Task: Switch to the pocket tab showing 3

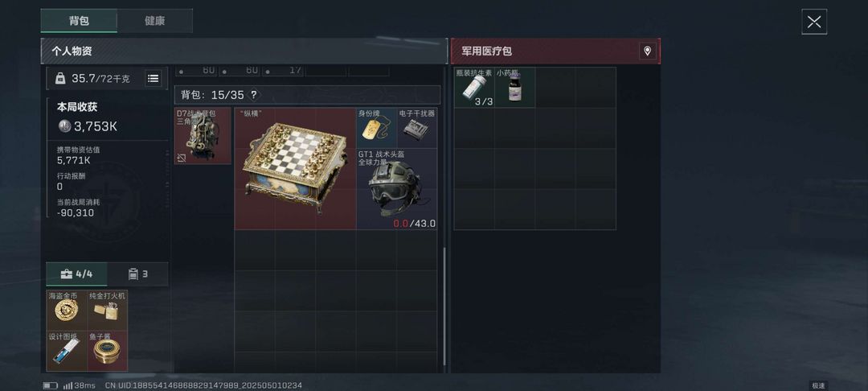Action: (138, 274)
